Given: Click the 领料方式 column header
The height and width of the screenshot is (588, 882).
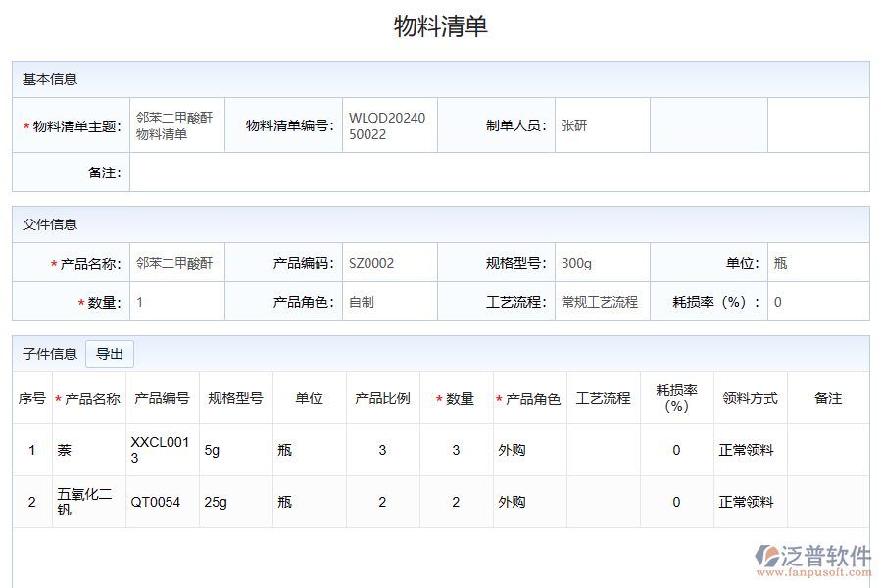Looking at the screenshot, I should (750, 399).
